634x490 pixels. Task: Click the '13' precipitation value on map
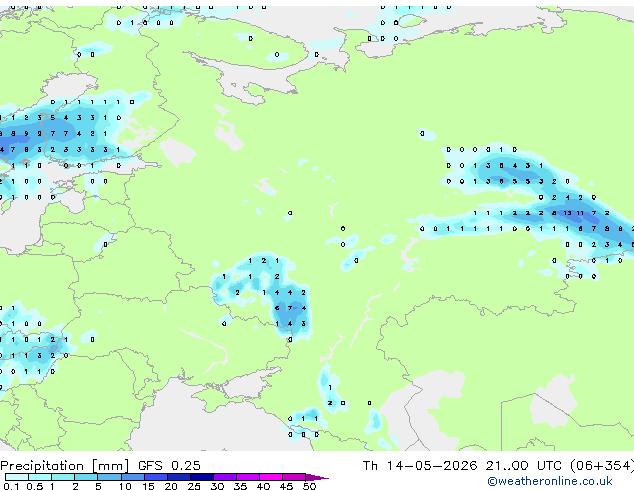point(567,213)
